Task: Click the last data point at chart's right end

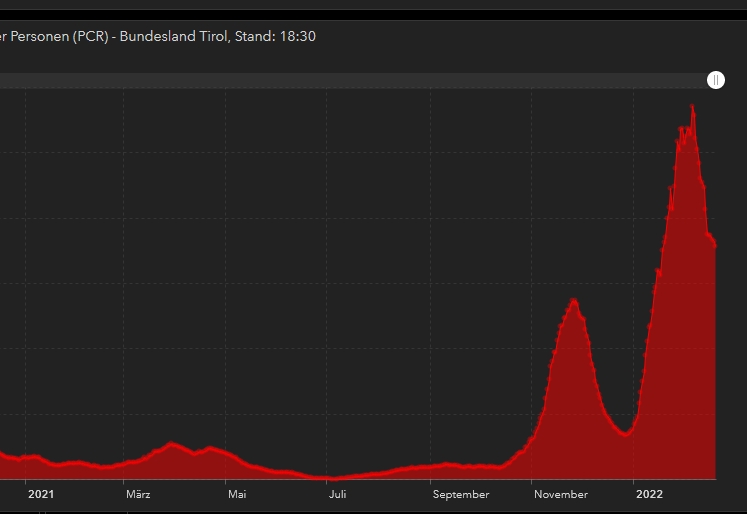Action: click(715, 246)
